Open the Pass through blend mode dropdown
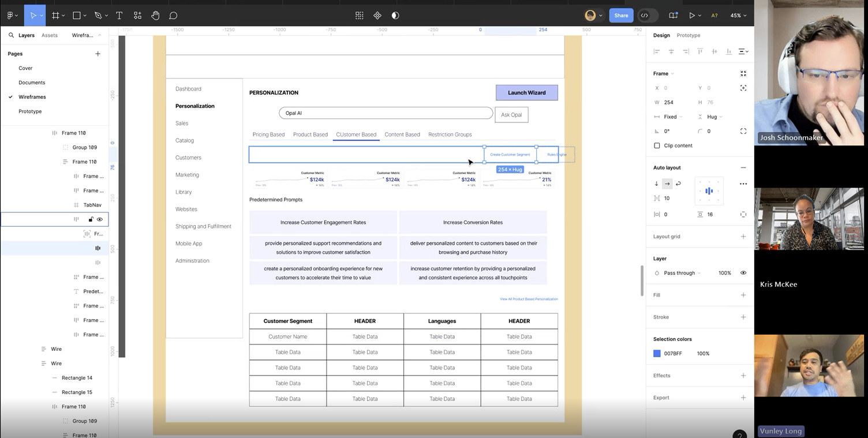This screenshot has width=868, height=438. tap(682, 273)
